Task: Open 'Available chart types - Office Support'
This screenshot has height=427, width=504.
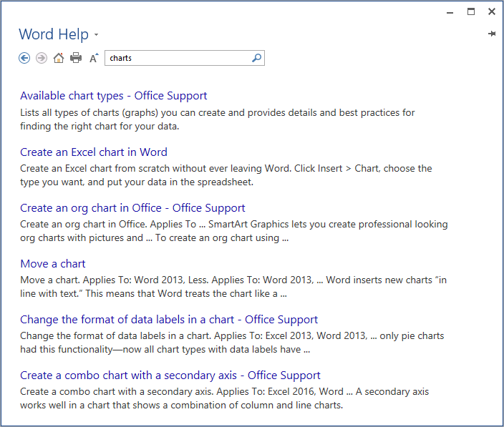Action: [x=113, y=96]
